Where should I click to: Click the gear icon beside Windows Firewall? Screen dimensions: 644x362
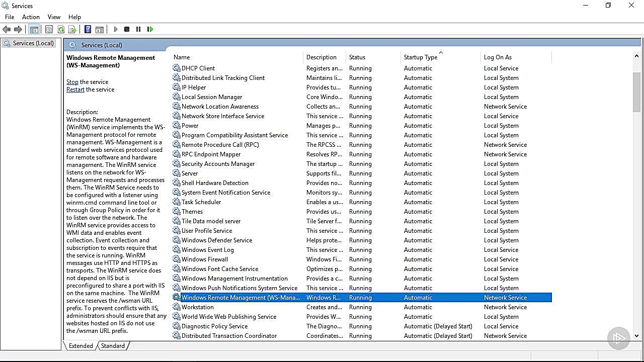point(176,259)
